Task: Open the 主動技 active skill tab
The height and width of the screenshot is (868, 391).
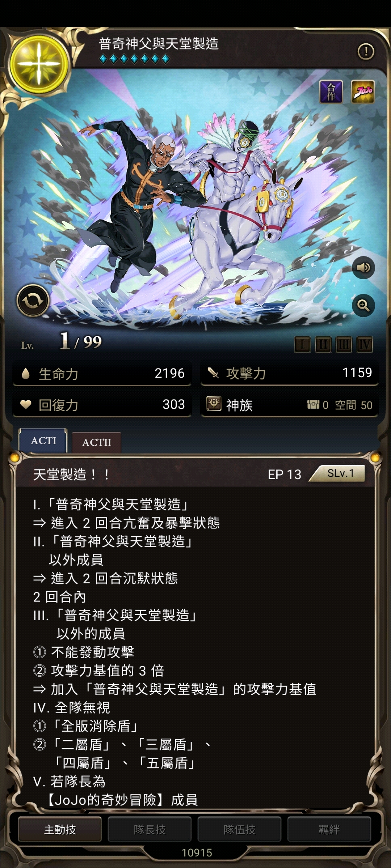Action: [x=60, y=829]
